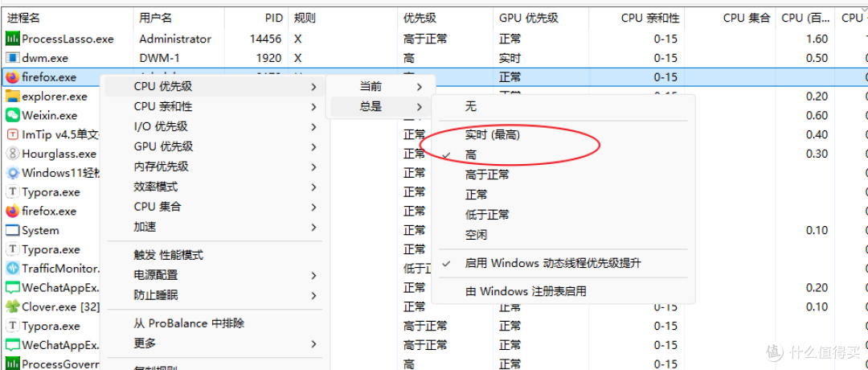Click the ImTip v4.5 process icon

(x=12, y=134)
